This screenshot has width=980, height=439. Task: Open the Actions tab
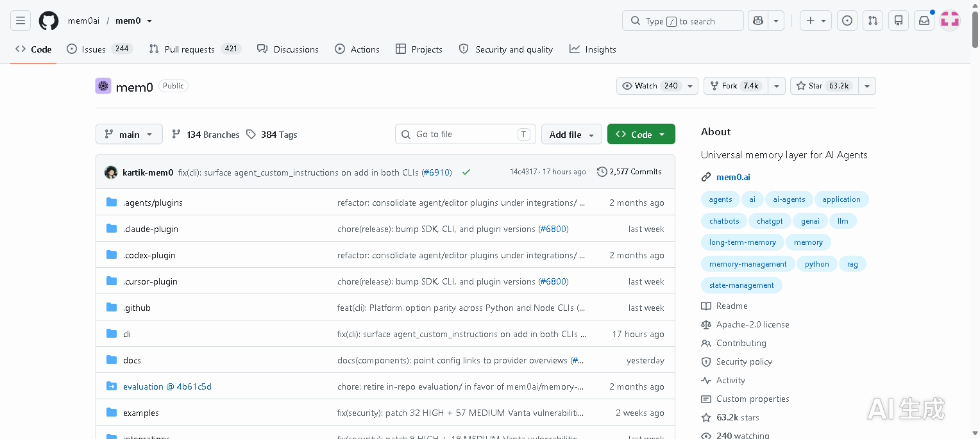(357, 49)
